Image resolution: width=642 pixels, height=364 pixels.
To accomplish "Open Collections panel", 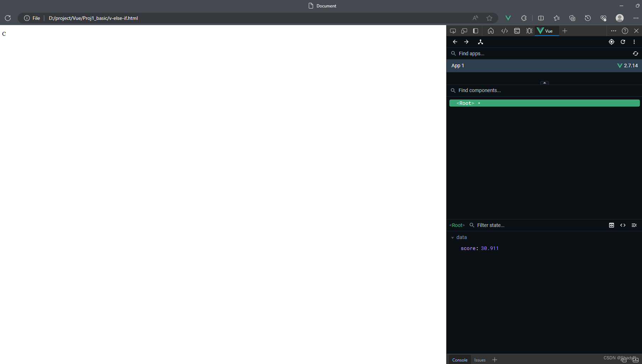I will tap(572, 18).
